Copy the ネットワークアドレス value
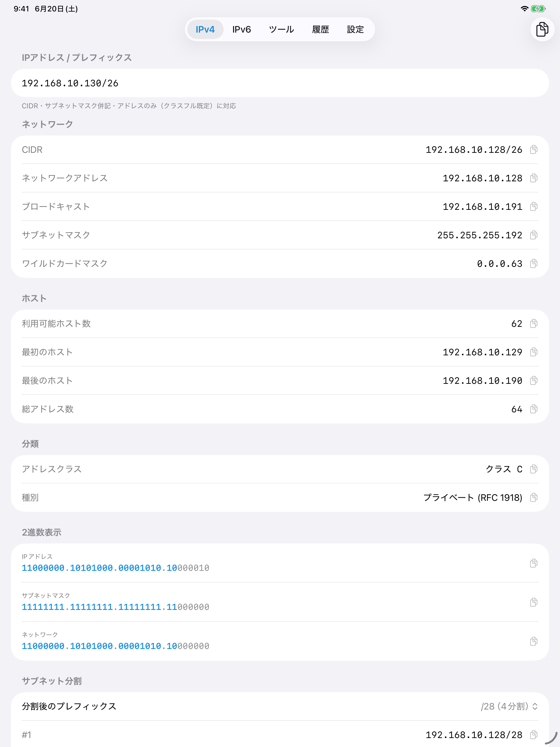This screenshot has height=747, width=560. point(533,178)
